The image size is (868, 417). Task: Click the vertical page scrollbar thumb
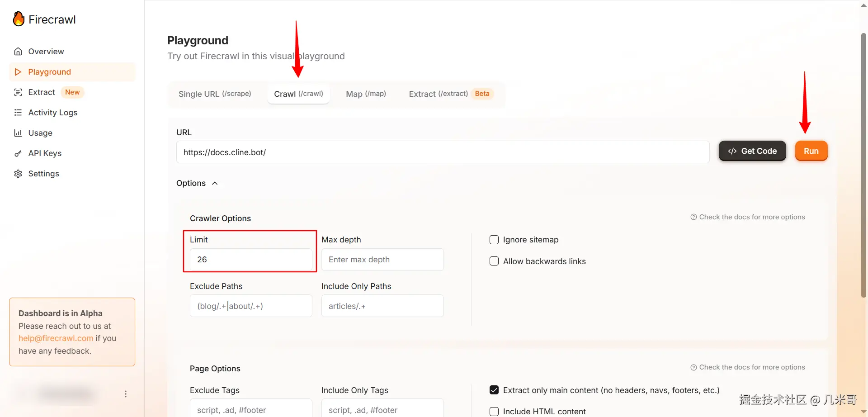pyautogui.click(x=863, y=165)
